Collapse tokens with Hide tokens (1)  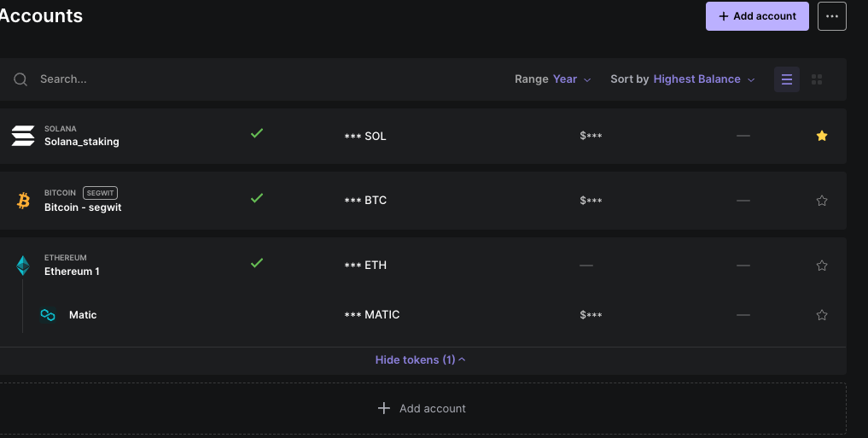420,360
